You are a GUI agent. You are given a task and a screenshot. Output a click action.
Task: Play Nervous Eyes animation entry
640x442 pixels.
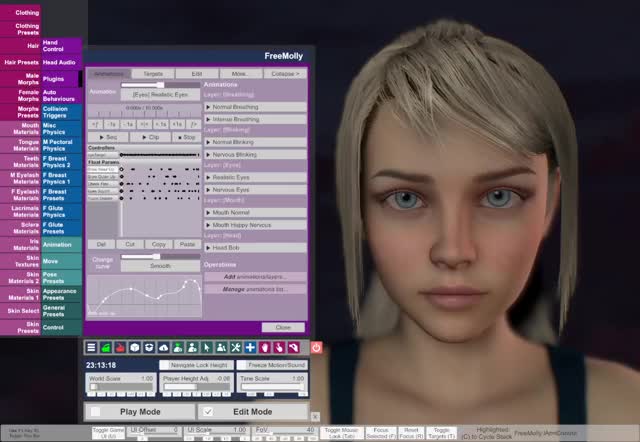(256, 190)
